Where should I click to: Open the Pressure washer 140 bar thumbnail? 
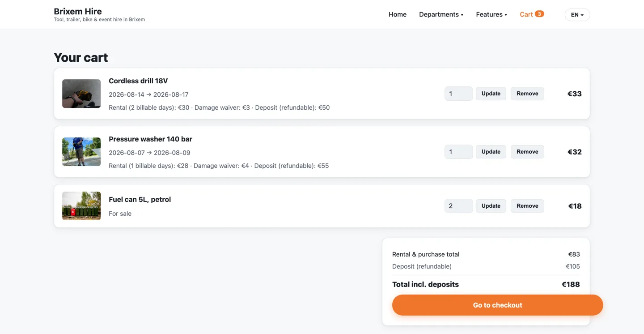(x=81, y=152)
